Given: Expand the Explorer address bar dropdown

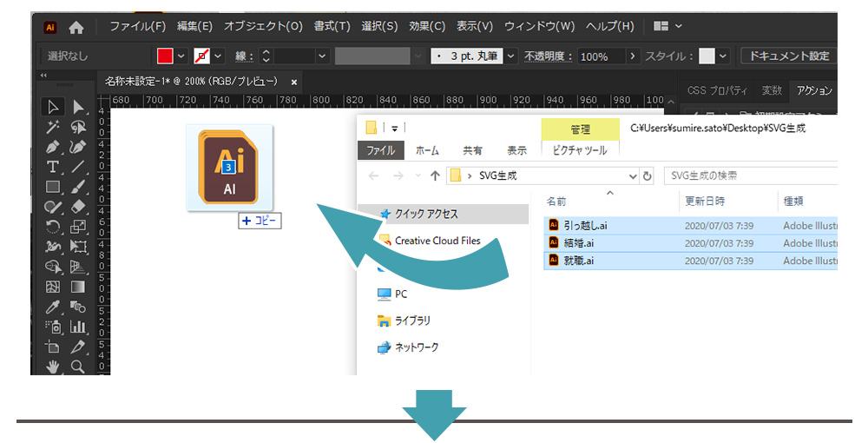Looking at the screenshot, I should coord(634,176).
